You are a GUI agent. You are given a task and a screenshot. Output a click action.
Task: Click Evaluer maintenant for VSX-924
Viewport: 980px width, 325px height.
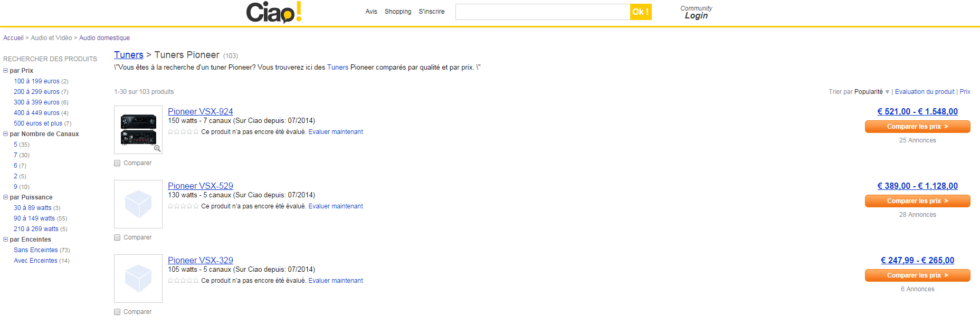[x=336, y=132]
